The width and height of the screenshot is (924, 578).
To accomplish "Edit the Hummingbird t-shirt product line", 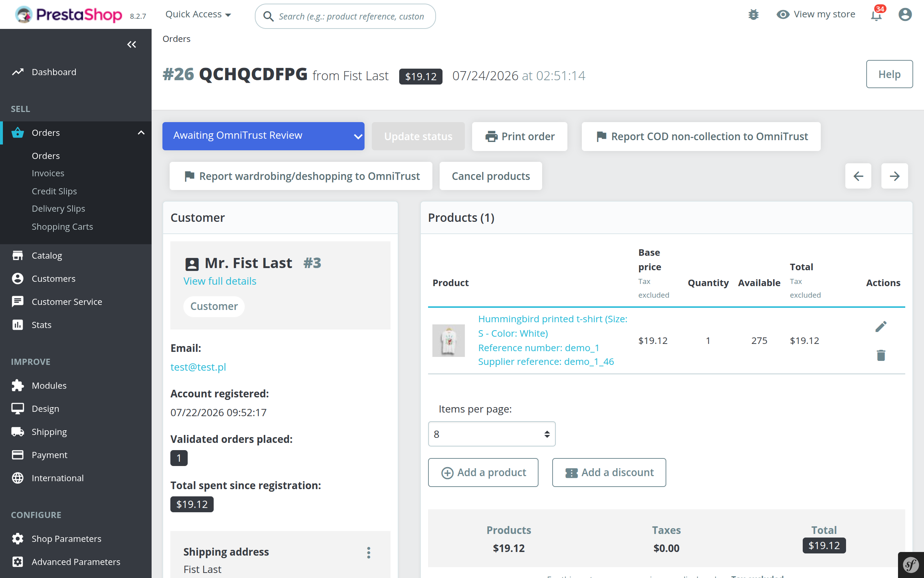I will tap(881, 326).
